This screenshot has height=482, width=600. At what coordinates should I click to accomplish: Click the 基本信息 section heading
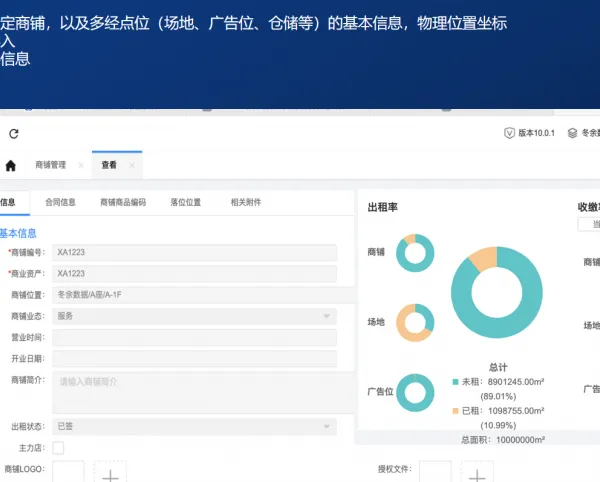(18, 233)
